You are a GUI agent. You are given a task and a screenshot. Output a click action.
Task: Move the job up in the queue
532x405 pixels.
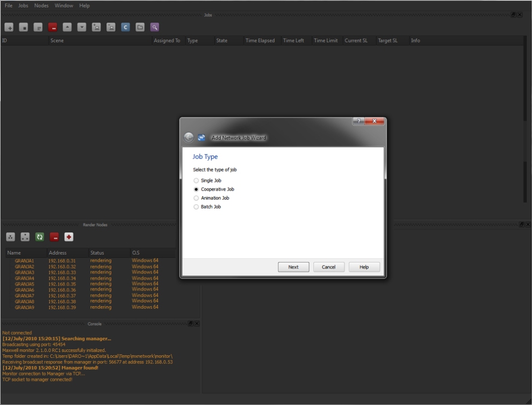(x=67, y=27)
